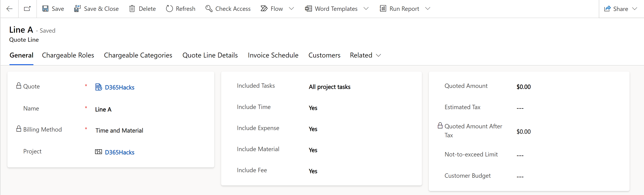
Task: Switch to the Quote Line Details tab
Action: (x=210, y=55)
